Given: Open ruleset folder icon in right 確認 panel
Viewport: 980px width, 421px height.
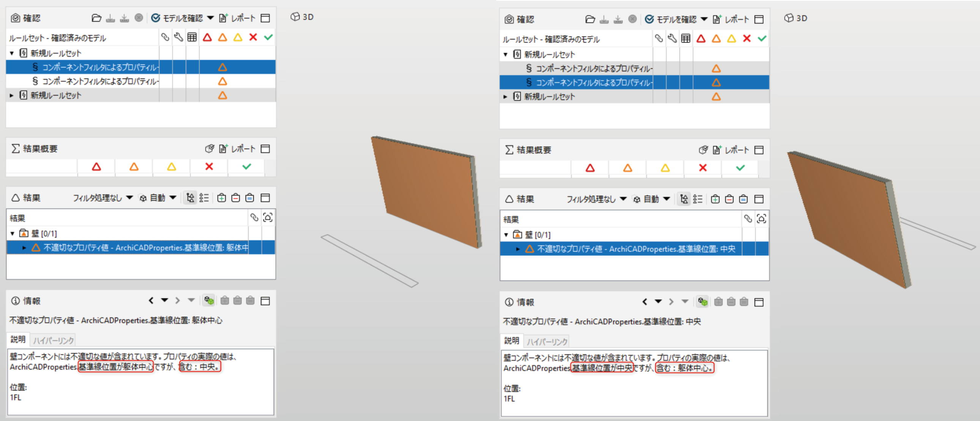Looking at the screenshot, I should click(x=590, y=19).
